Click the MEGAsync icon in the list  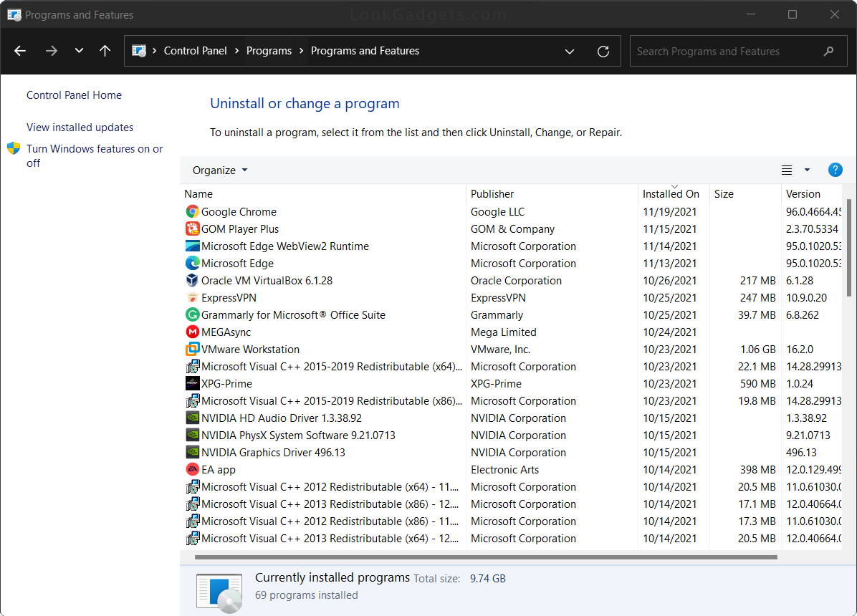[x=192, y=332]
